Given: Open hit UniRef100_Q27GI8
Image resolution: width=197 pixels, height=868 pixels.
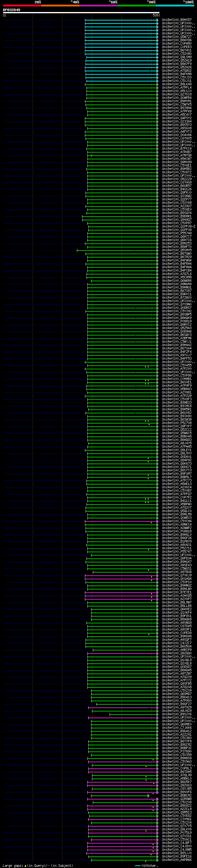Looking at the screenshot, I should (x=176, y=94).
